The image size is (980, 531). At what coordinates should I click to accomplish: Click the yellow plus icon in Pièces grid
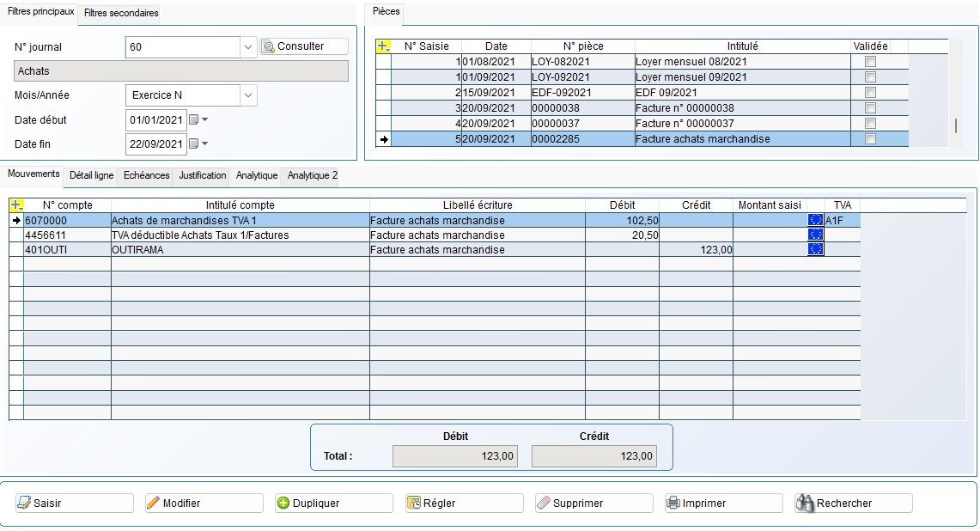384,46
